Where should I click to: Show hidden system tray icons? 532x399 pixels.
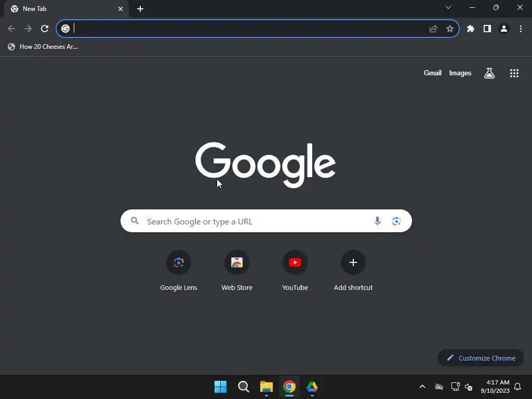[422, 387]
